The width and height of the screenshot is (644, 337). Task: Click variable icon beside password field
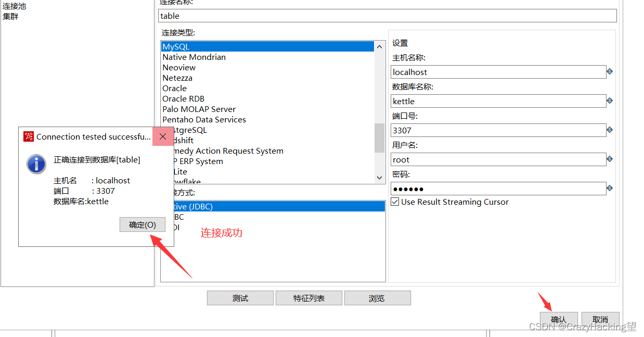click(x=610, y=188)
